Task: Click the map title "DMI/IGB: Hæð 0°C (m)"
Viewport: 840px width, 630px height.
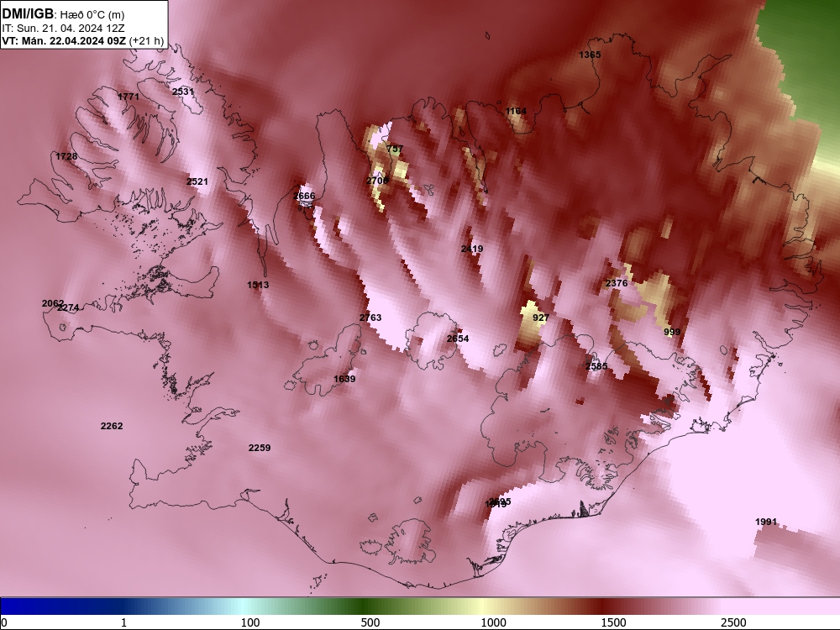Action: 63,14
